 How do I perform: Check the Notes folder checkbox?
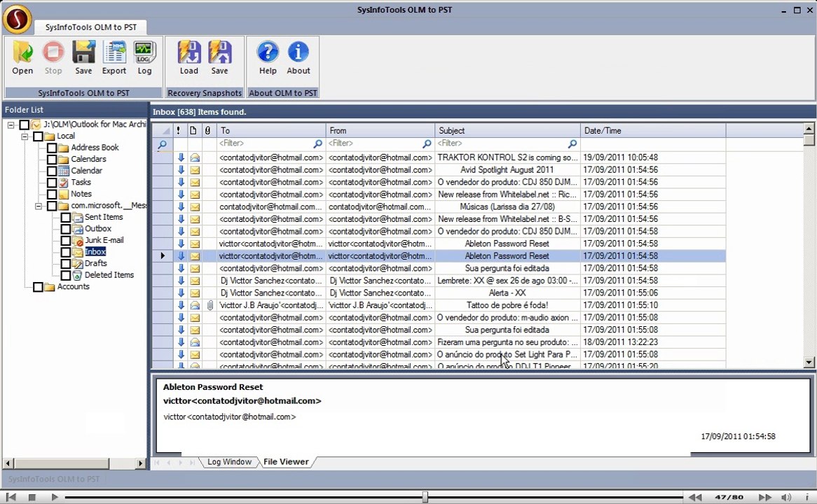click(x=52, y=194)
